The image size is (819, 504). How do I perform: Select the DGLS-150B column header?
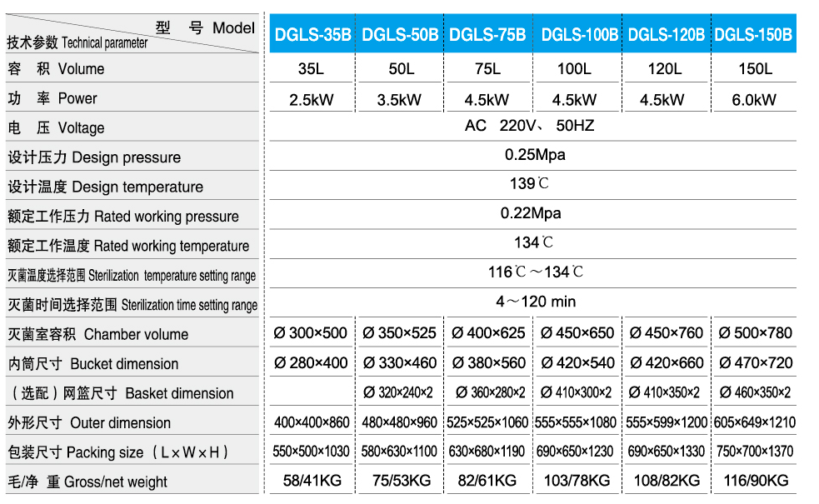[753, 34]
